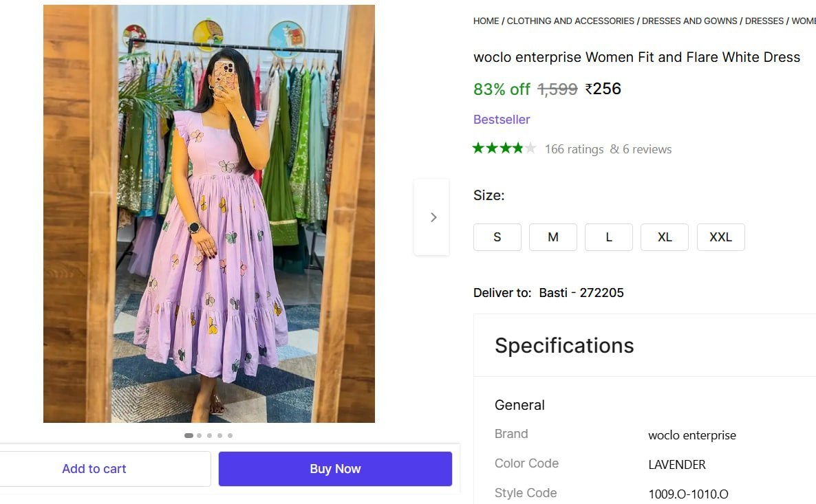Open the DRESSES breadcrumb link
Viewport: 816px width, 504px height.
pos(764,21)
